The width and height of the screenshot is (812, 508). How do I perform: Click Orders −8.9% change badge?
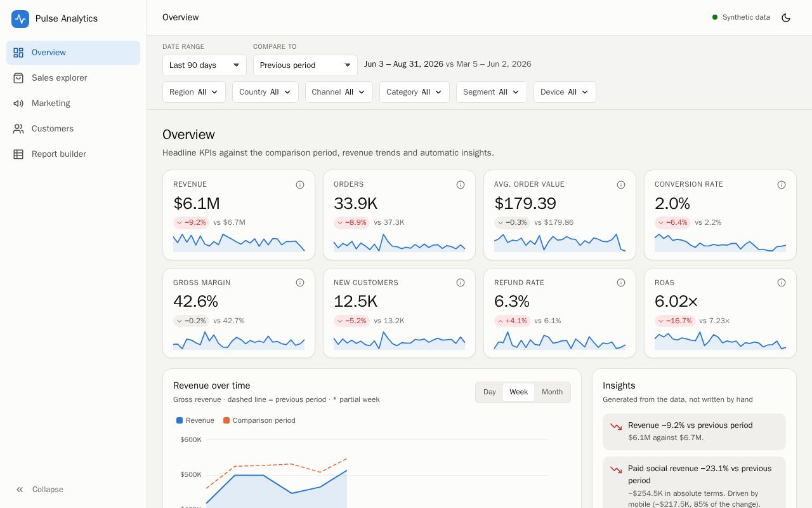pos(351,223)
